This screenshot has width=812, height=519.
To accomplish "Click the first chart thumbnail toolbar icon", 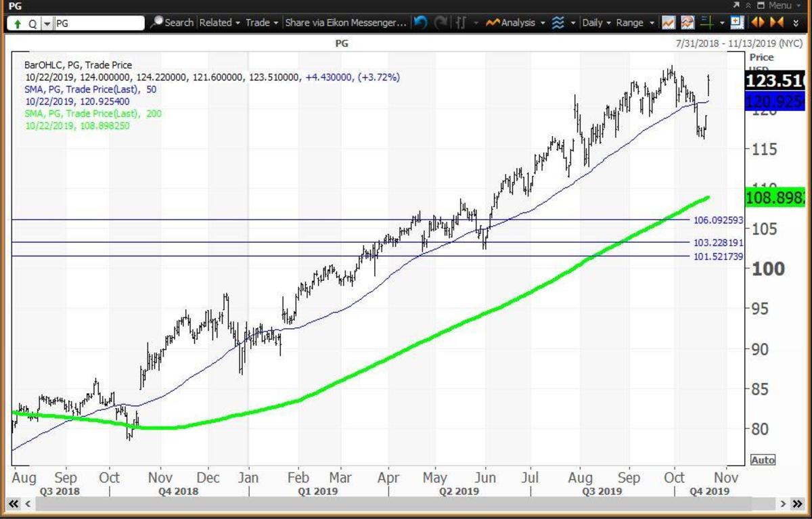I will click(669, 22).
